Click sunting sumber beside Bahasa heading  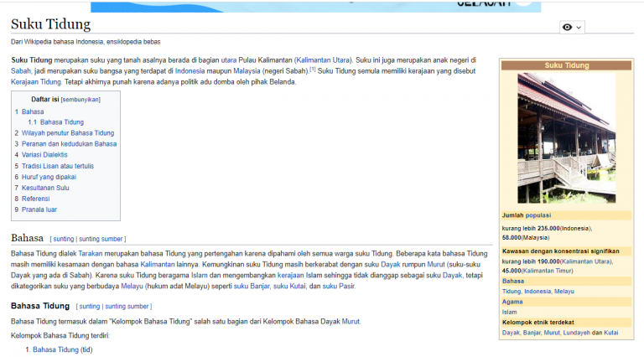101,239
